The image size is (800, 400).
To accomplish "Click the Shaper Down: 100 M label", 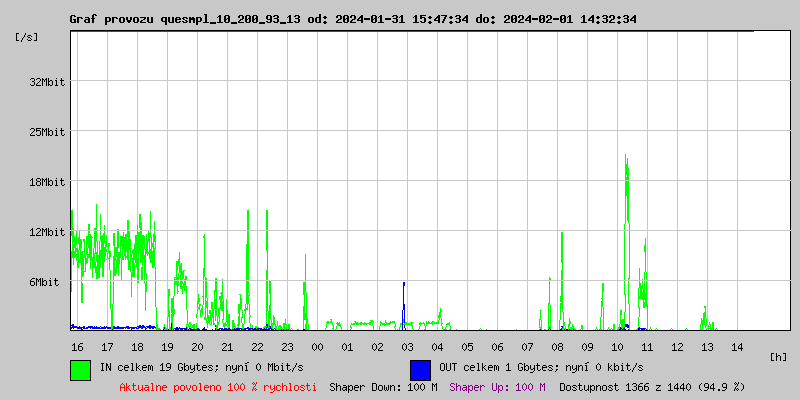I will tap(383, 386).
